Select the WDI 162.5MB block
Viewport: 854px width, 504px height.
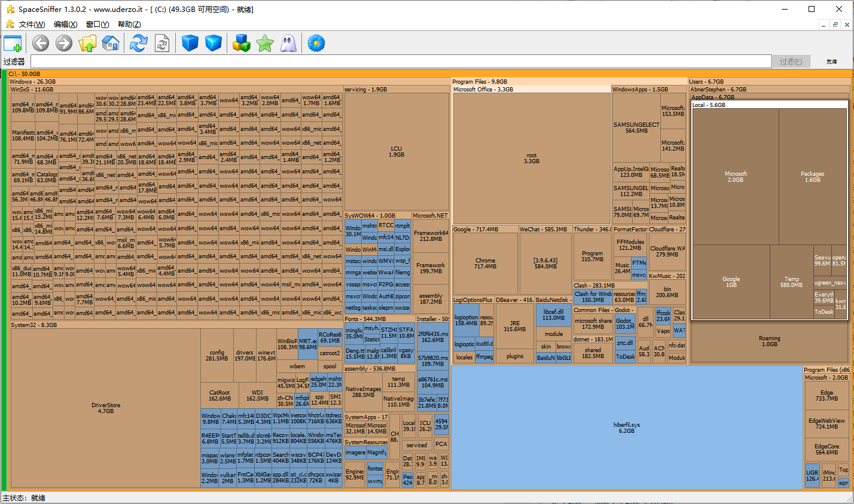click(x=257, y=396)
